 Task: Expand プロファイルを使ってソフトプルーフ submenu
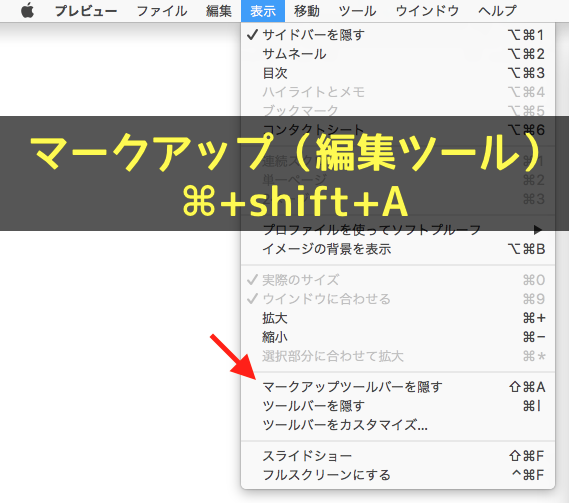tap(398, 230)
